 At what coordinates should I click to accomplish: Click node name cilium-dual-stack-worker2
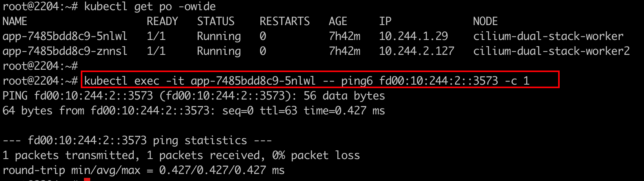[x=551, y=51]
